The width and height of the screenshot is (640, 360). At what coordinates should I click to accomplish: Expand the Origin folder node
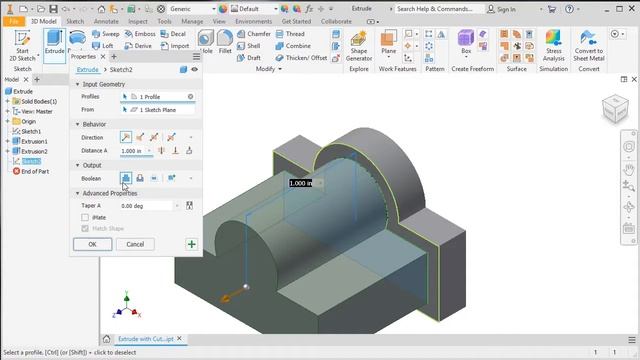pos(7,121)
